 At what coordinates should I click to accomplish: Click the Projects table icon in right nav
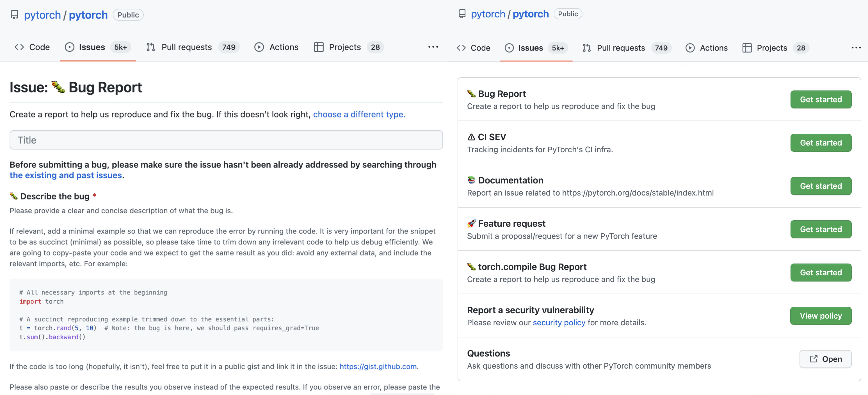click(747, 48)
